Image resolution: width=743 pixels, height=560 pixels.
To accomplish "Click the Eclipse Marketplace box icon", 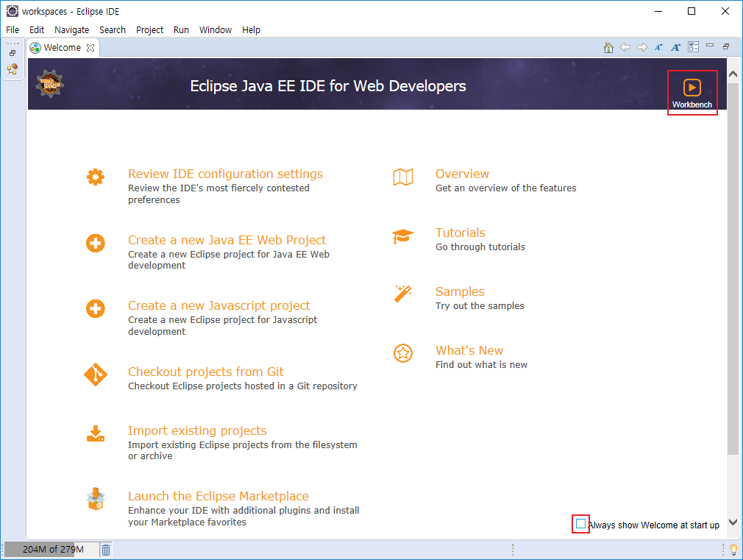I will [96, 500].
